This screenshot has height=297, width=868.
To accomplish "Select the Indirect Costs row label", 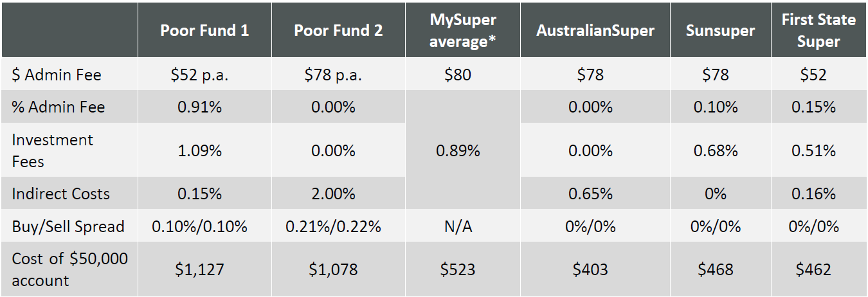I will [x=61, y=194].
